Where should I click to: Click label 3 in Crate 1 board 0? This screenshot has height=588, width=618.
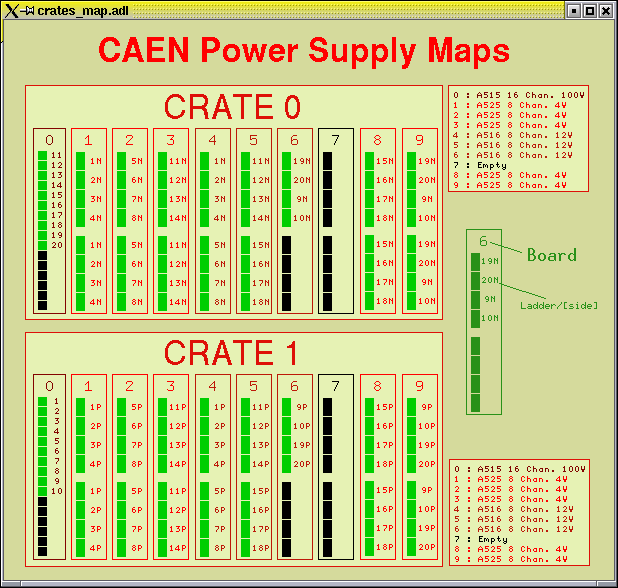pyautogui.click(x=57, y=421)
